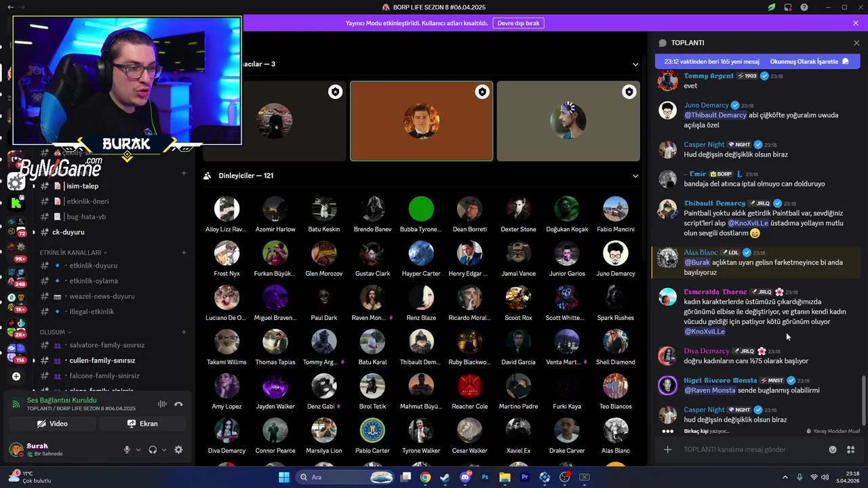The width and height of the screenshot is (868, 488).
Task: Create channel in OLUSUM category
Action: point(184,332)
